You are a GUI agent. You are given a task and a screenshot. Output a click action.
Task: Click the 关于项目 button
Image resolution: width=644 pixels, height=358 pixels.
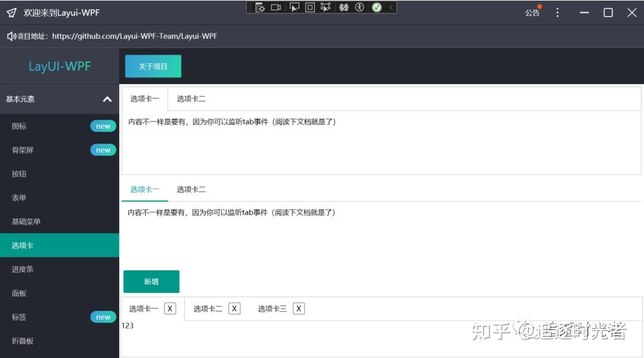pos(153,66)
